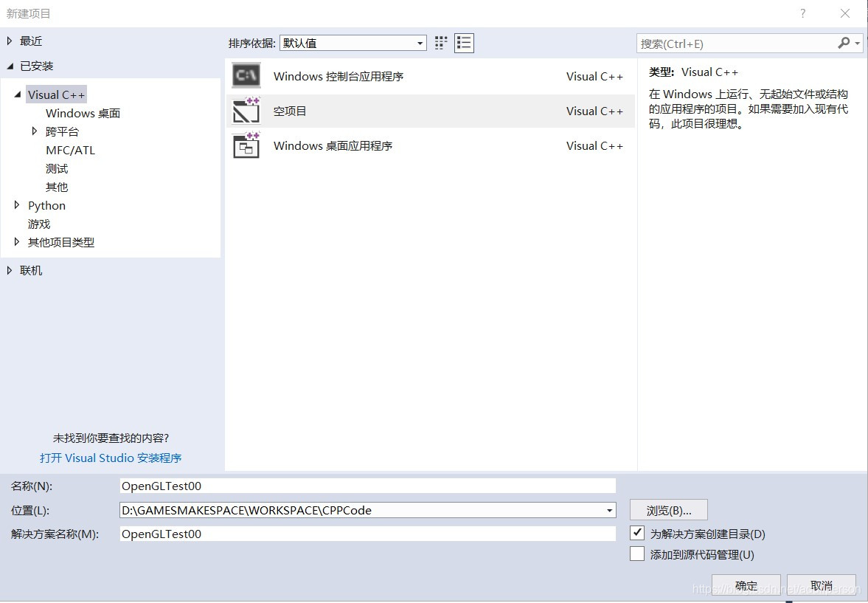The image size is (868, 603).
Task: Switch to small icons view
Action: (x=441, y=44)
